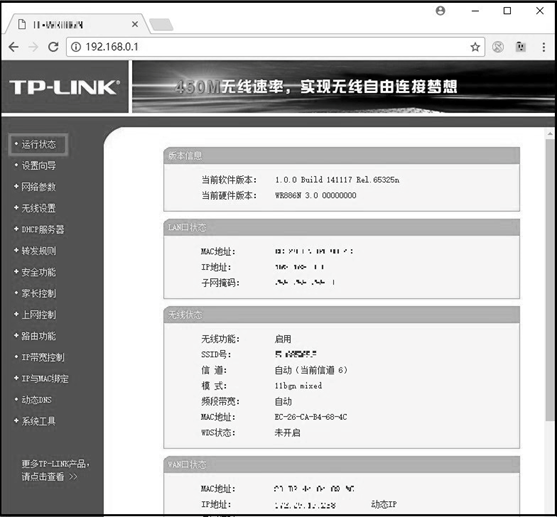Close the TL-WR886N browser tab
Screen dimensions: 557x517
[135, 24]
